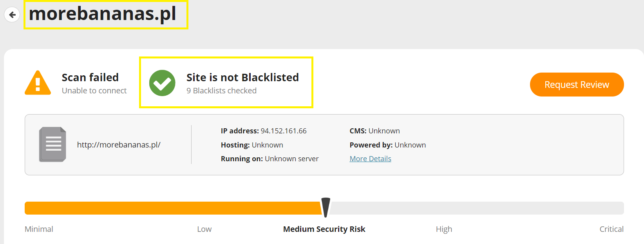Screen dimensions: 644x244
Task: Click the High risk level label
Action: (x=444, y=229)
